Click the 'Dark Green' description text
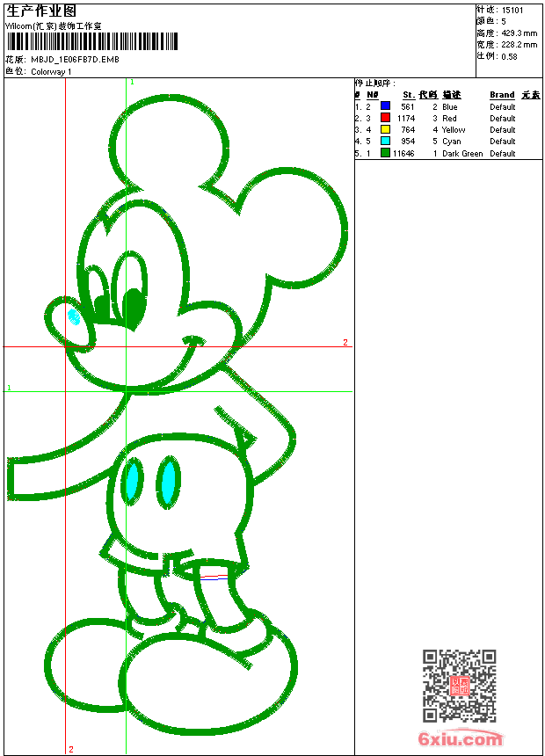This screenshot has height=756, width=545. pyautogui.click(x=462, y=154)
